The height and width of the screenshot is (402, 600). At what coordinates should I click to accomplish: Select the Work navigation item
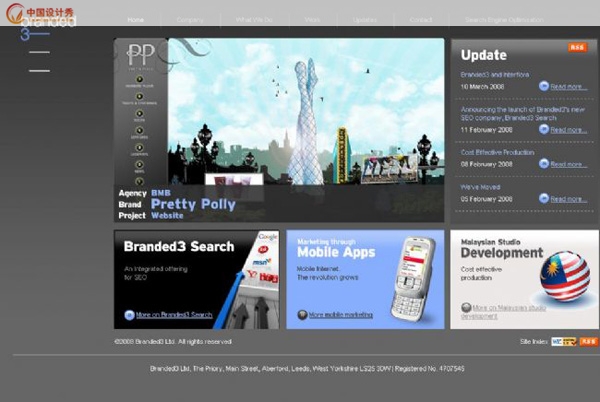pyautogui.click(x=312, y=20)
